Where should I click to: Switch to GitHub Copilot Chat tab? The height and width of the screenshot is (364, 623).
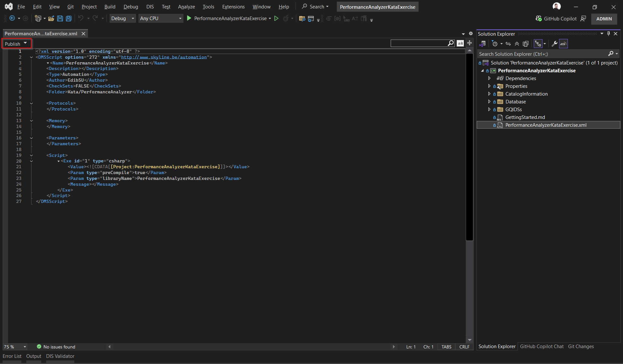[542, 346]
